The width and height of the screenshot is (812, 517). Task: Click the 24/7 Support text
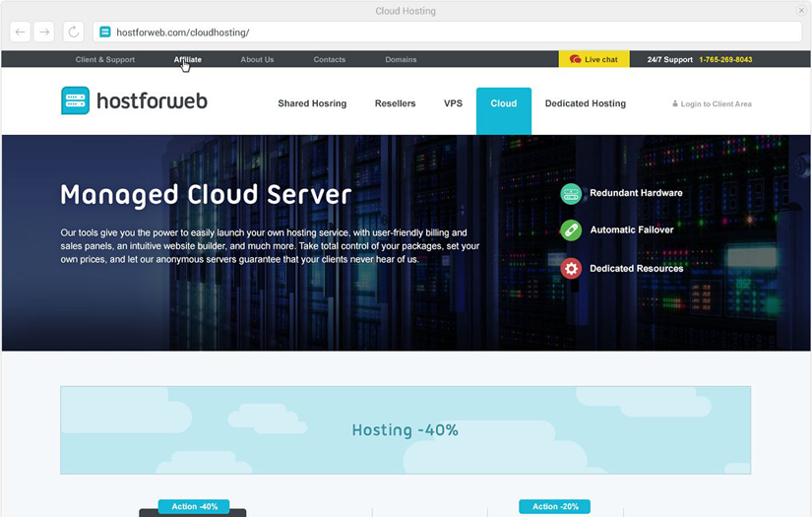(x=669, y=59)
